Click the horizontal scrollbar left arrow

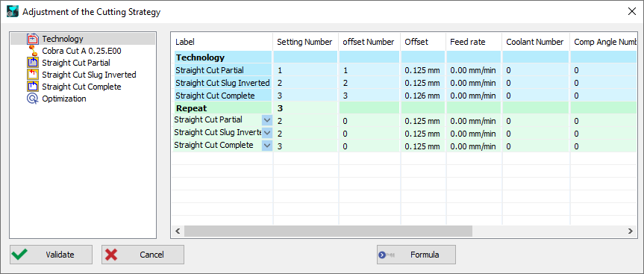tap(178, 231)
